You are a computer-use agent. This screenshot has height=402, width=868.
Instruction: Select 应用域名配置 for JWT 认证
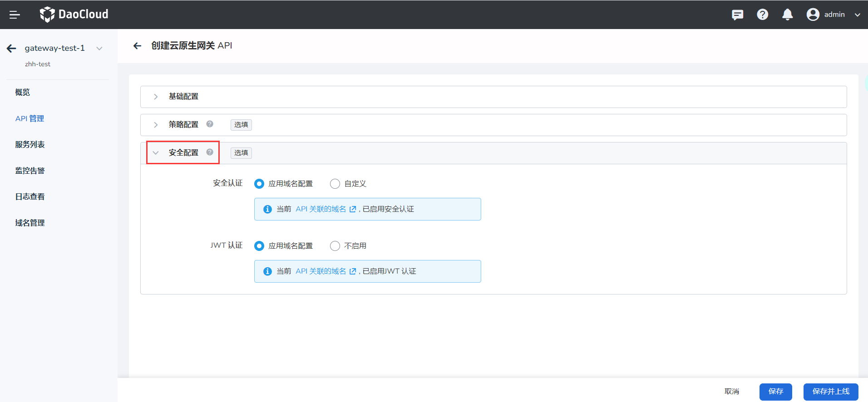coord(259,246)
